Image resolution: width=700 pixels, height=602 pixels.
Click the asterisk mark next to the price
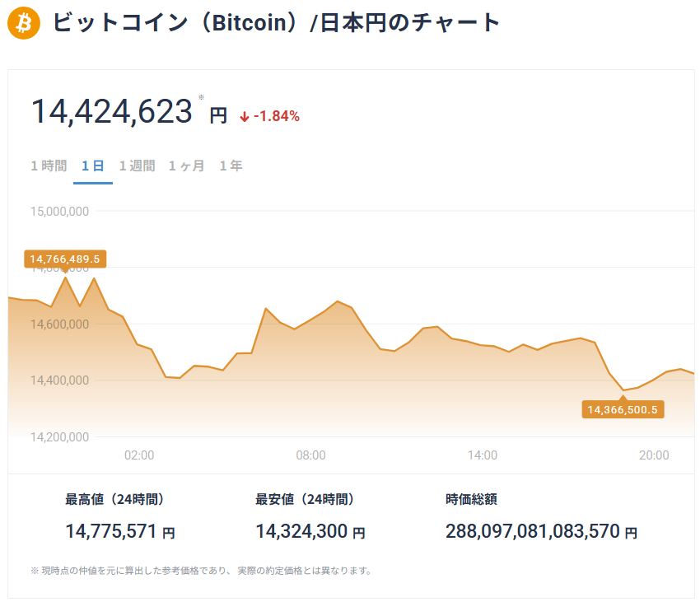[x=201, y=97]
